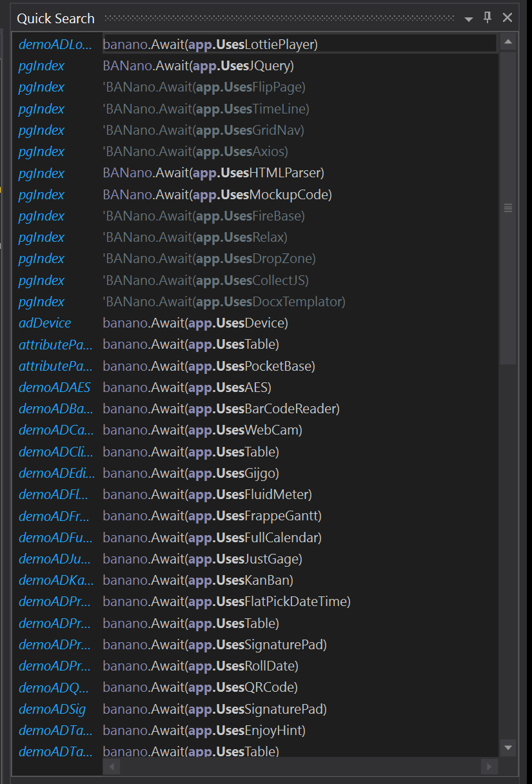Open the Quick Search window options dropdown
The image size is (532, 784).
pyautogui.click(x=469, y=19)
